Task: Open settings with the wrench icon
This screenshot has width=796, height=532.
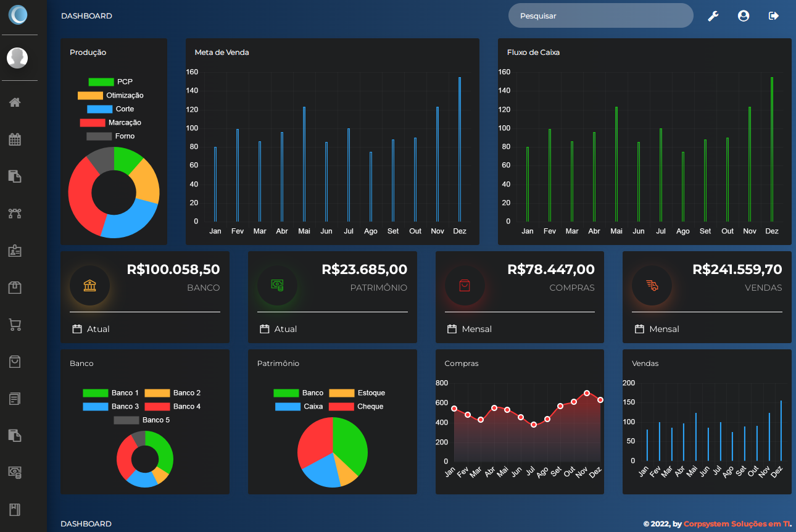Action: tap(713, 16)
